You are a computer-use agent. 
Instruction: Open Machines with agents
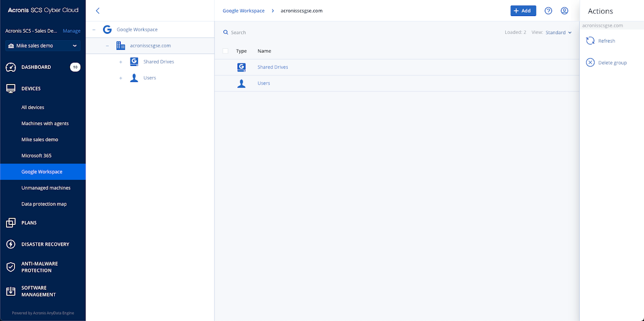[x=45, y=124]
